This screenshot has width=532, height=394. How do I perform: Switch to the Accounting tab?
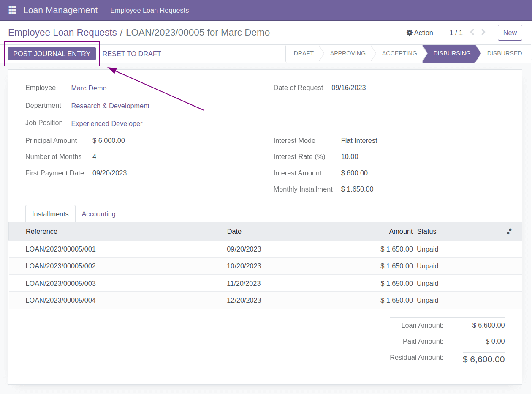pos(98,214)
